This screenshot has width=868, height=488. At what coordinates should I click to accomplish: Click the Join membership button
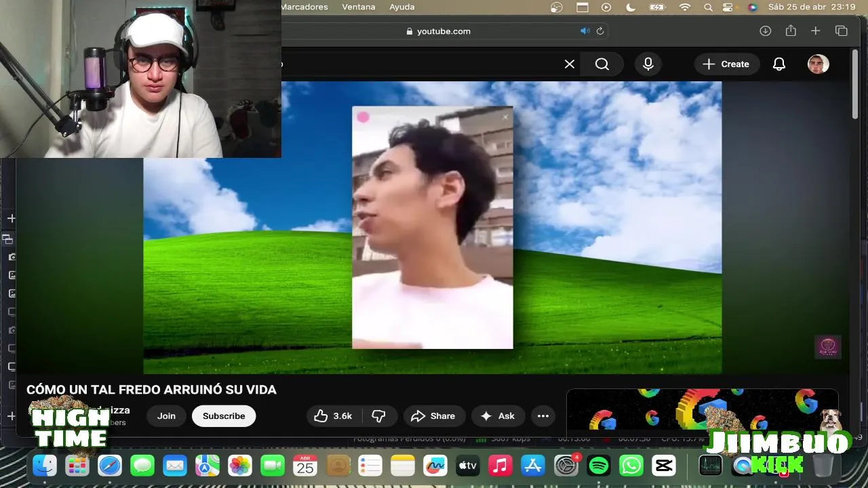coord(166,416)
